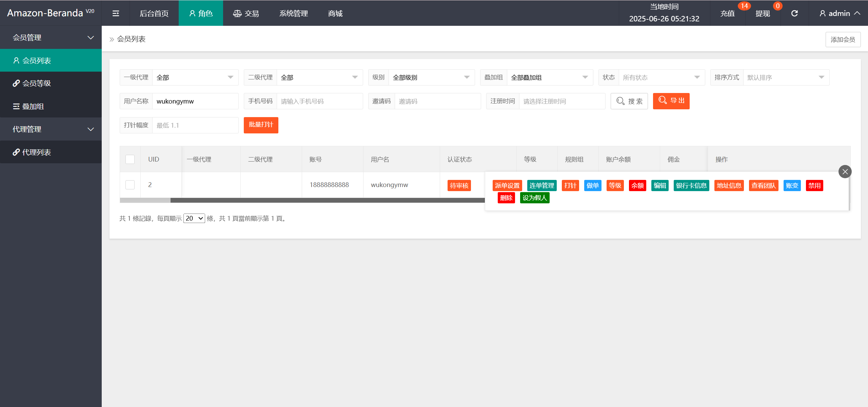Click the 提现 notification with badge 0
Viewport: 868px width, 407px height.
[763, 13]
